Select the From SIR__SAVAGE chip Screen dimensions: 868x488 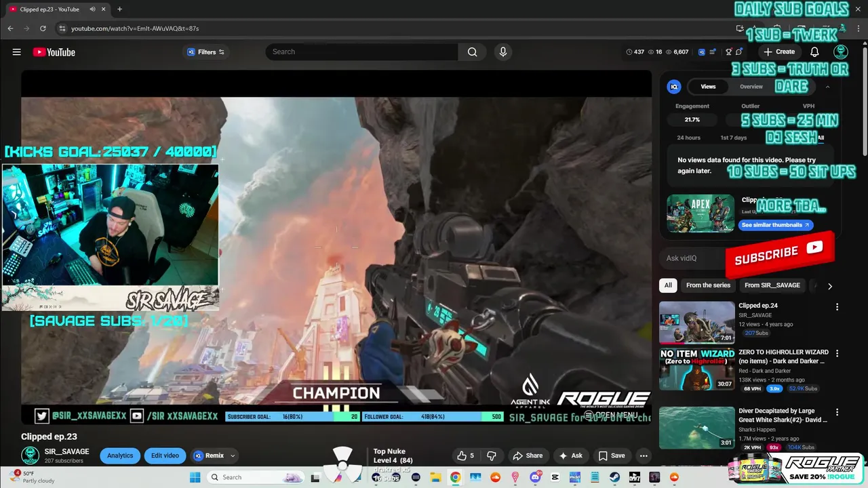point(772,285)
